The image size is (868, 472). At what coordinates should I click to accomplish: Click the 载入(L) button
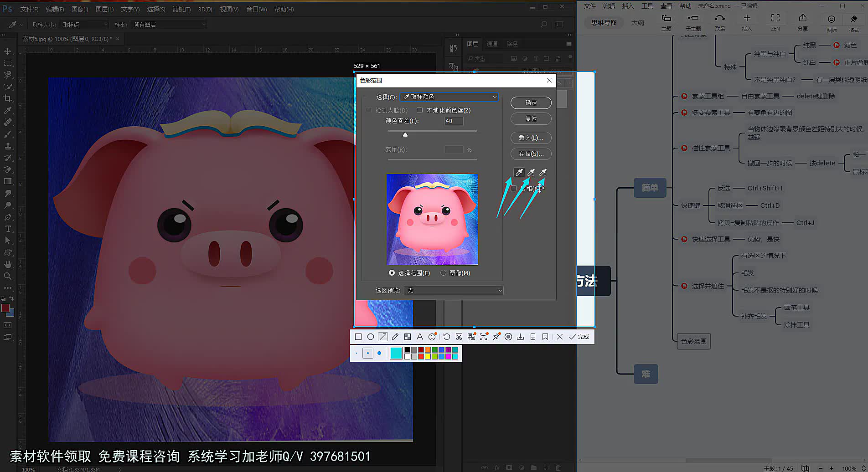tap(531, 138)
